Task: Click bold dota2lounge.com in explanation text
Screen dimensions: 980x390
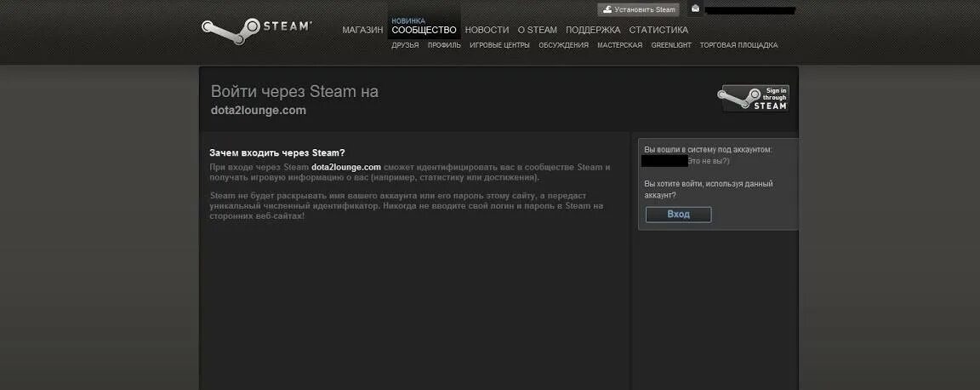Action: (346, 167)
